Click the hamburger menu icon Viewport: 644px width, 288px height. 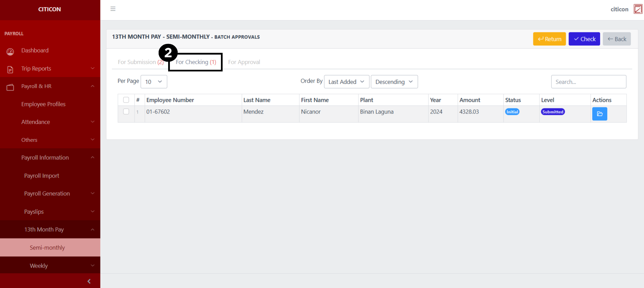tap(113, 9)
